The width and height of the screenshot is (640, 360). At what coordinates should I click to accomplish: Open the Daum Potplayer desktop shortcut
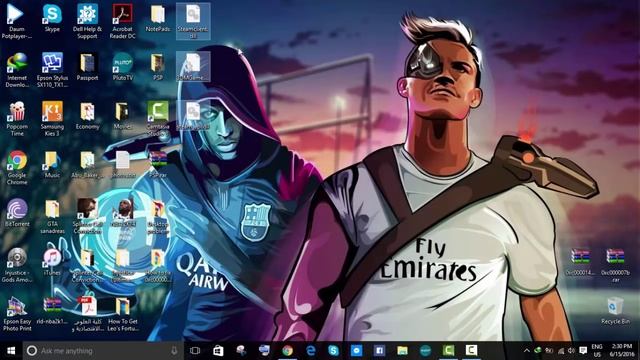(17, 21)
